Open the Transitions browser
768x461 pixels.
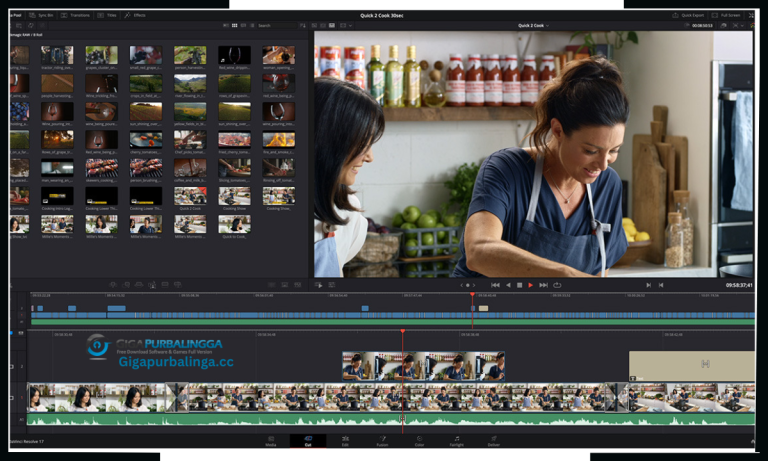point(77,16)
